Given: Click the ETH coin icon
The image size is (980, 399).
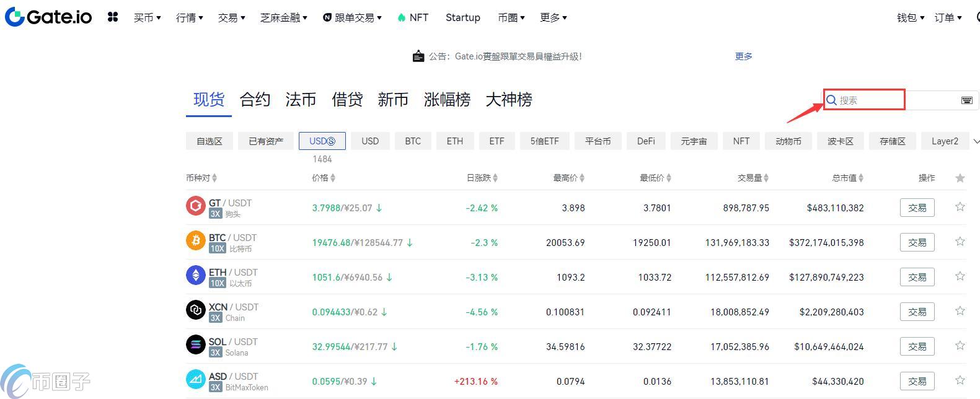Looking at the screenshot, I should click(196, 275).
